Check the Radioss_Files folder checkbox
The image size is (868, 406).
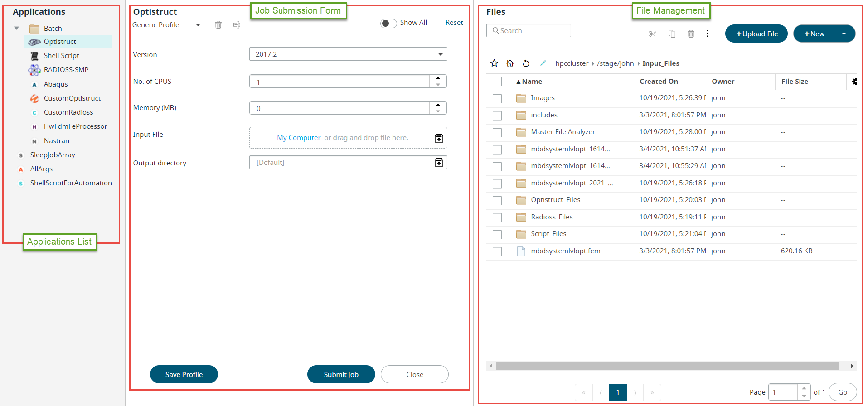[x=497, y=217]
